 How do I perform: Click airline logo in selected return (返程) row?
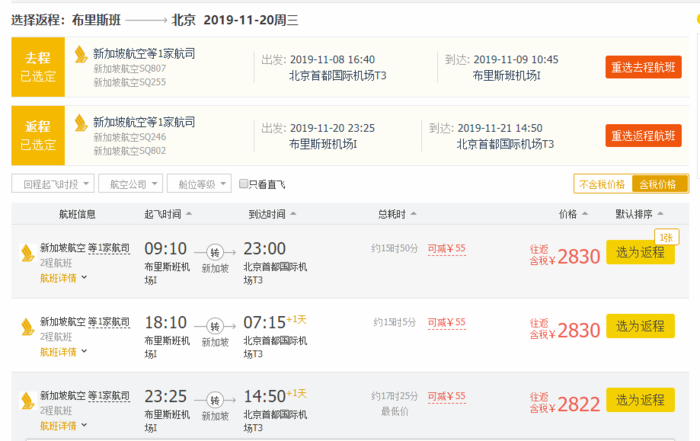[79, 122]
